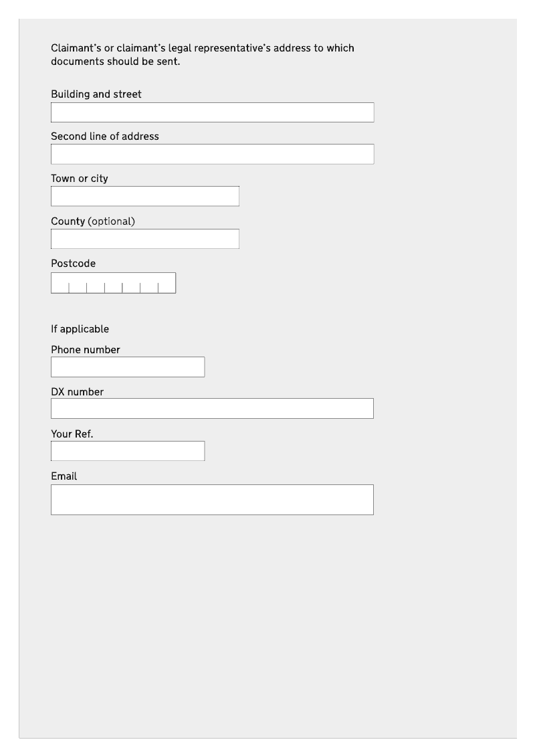Click the Email text area

213,500
